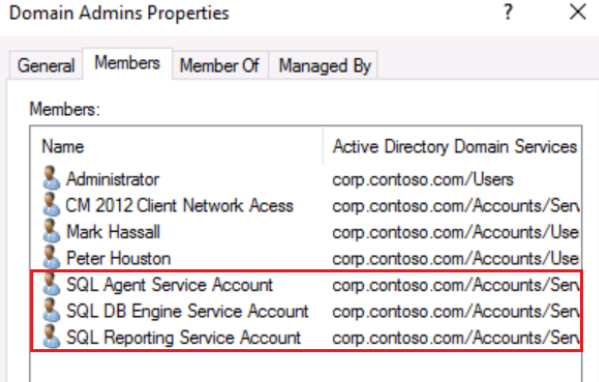Select the Peter Houston member name
Image resolution: width=599 pixels, height=382 pixels.
coord(118,258)
